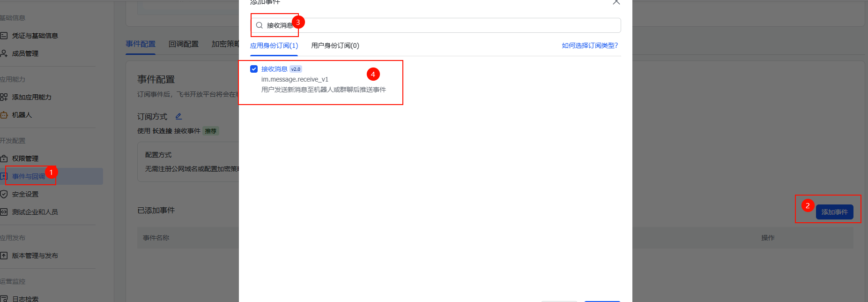Open 测试企业和人员 in the sidebar
The width and height of the screenshot is (868, 302).
[x=35, y=212]
